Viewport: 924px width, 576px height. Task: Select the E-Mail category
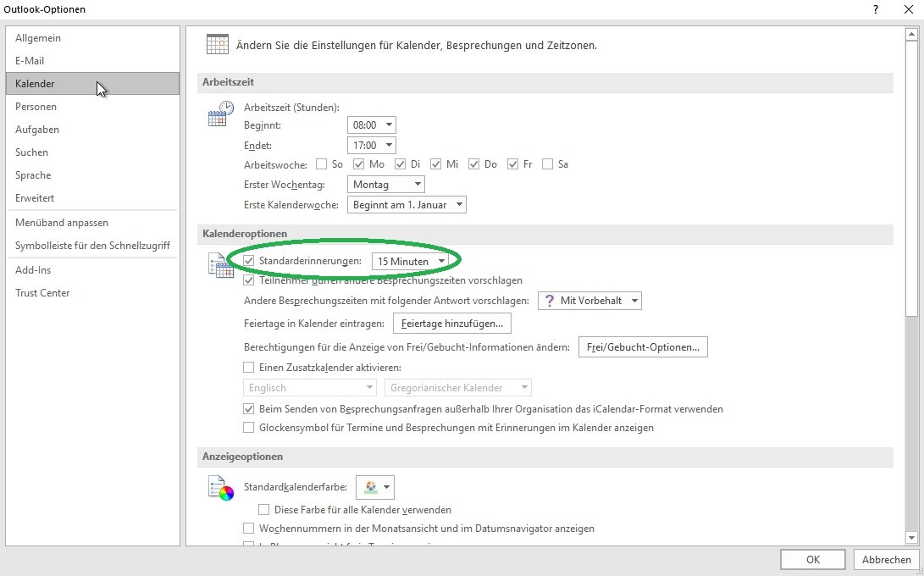click(92, 61)
